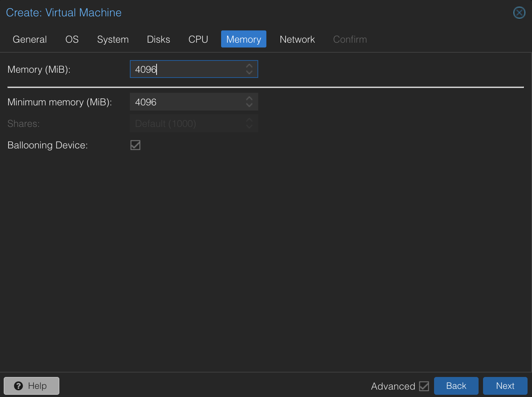The width and height of the screenshot is (532, 397).
Task: Decrement Memory using its down spinner arrow
Action: pyautogui.click(x=249, y=72)
